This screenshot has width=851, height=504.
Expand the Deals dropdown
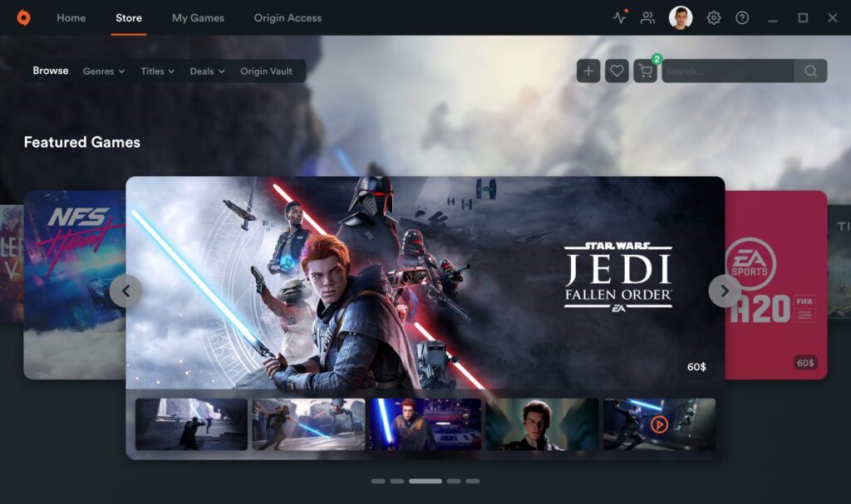click(x=207, y=71)
